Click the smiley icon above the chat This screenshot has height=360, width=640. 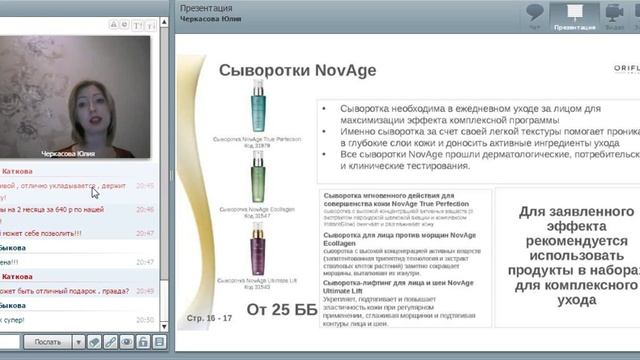coord(125,25)
